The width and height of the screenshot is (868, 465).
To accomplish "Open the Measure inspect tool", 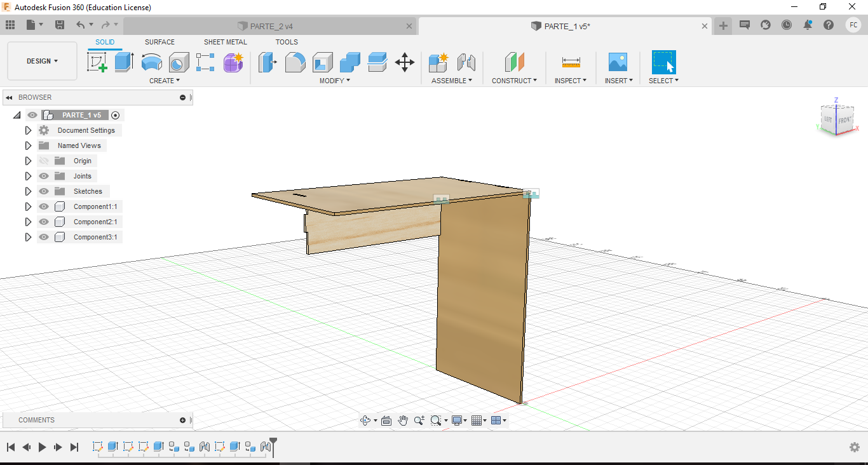I will pyautogui.click(x=571, y=62).
